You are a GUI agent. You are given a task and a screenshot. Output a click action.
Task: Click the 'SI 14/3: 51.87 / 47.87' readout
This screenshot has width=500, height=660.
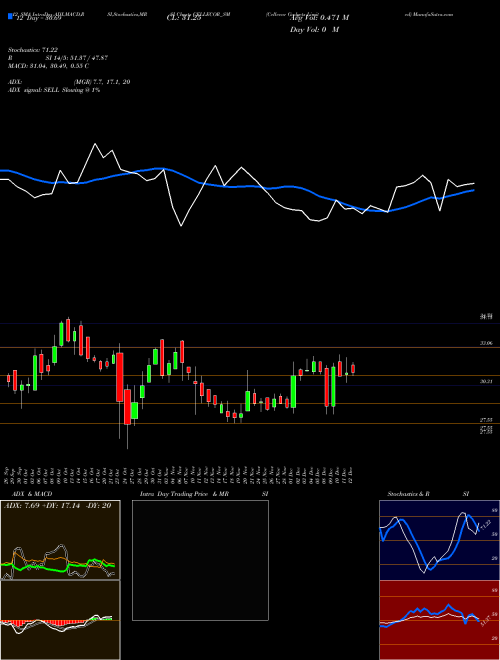click(x=77, y=58)
